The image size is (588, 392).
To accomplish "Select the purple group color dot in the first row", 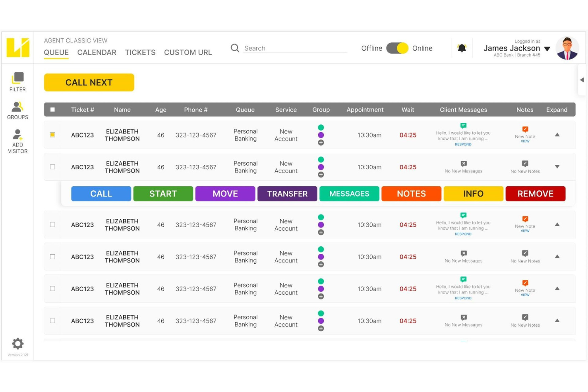I will 321,135.
